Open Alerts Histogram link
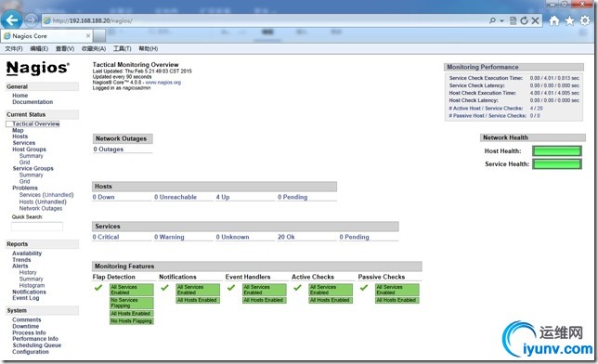598x364 pixels. 32,285
